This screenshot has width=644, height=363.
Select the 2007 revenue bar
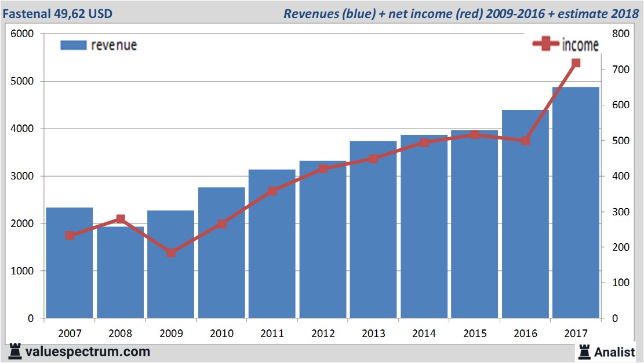pyautogui.click(x=70, y=263)
